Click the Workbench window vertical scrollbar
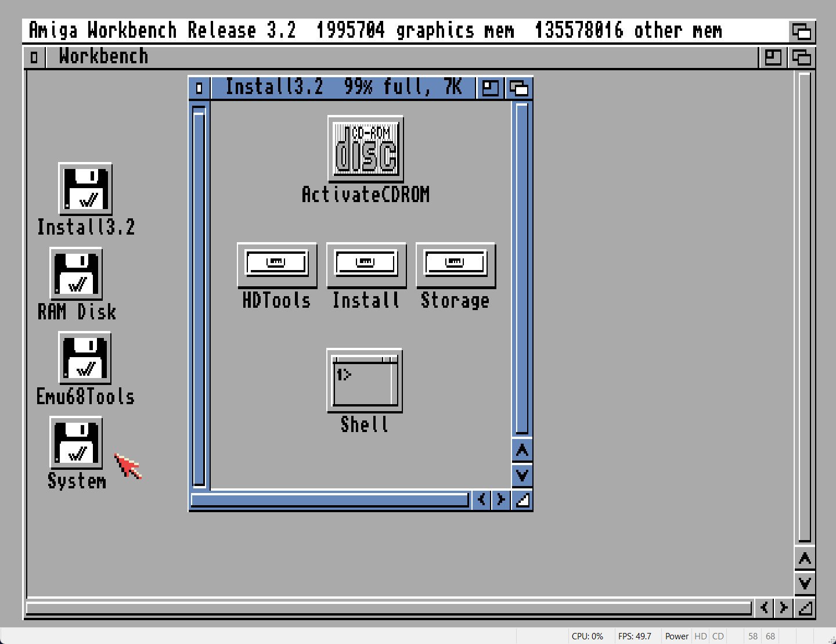Viewport: 836px width, 644px height. click(805, 308)
